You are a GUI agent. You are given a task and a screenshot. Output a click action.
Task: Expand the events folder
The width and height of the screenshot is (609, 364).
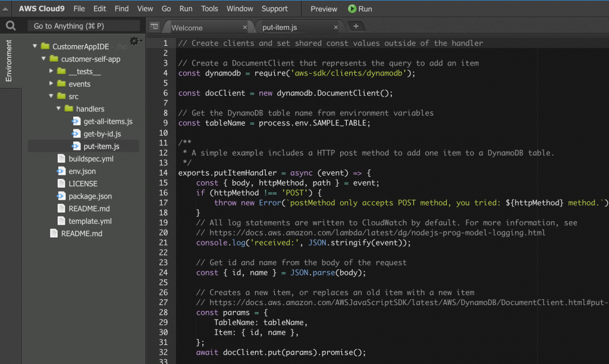click(x=52, y=84)
